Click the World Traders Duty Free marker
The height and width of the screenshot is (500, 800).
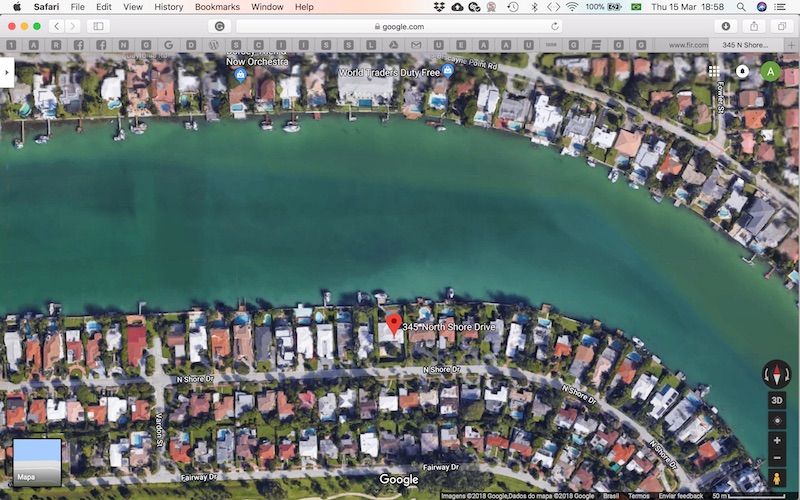coord(448,72)
